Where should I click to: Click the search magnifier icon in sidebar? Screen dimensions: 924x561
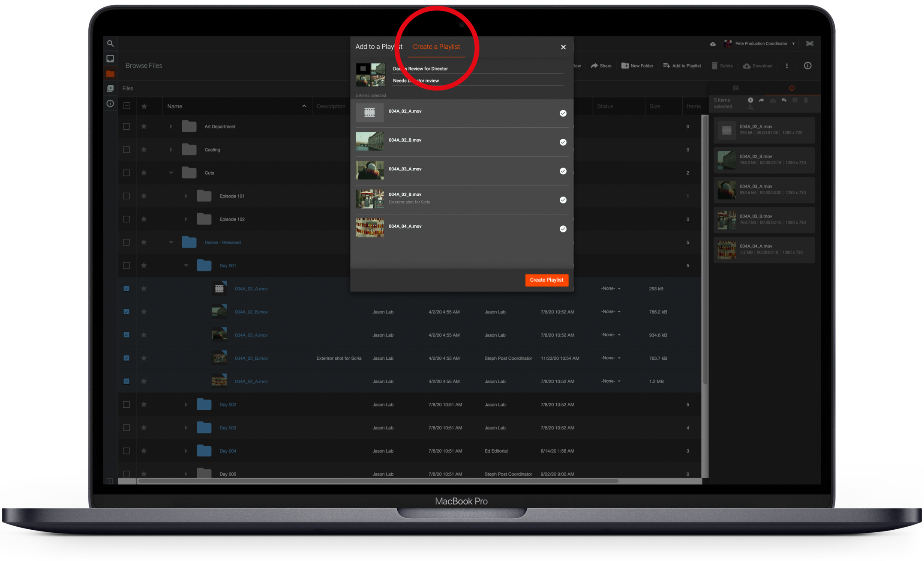click(x=110, y=44)
